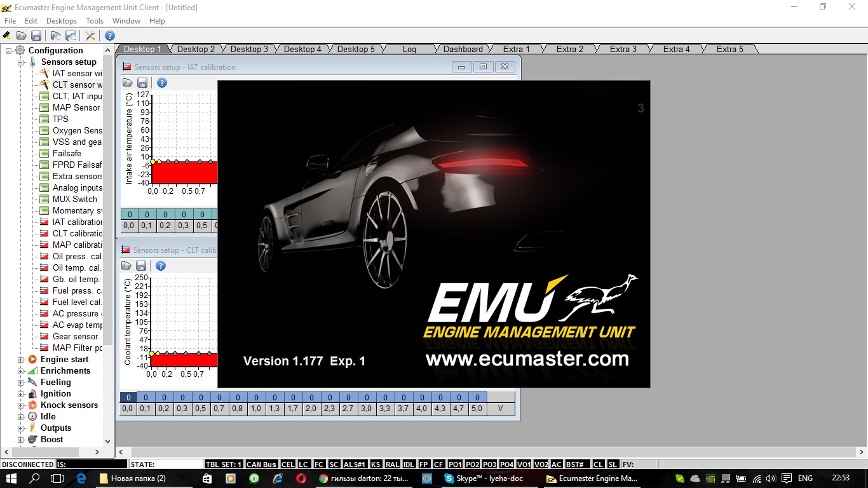Expand the Knock sensors tree node
This screenshot has height=488, width=868.
point(20,405)
